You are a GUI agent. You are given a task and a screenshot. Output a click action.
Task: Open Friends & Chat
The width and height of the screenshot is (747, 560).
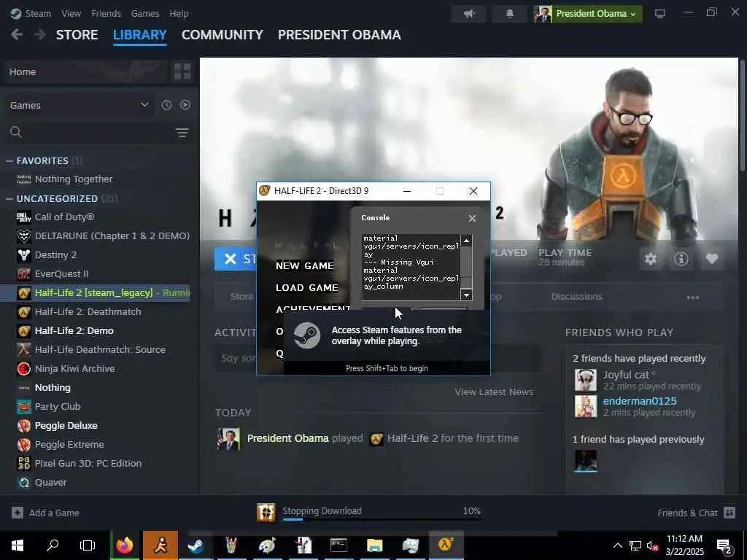696,513
